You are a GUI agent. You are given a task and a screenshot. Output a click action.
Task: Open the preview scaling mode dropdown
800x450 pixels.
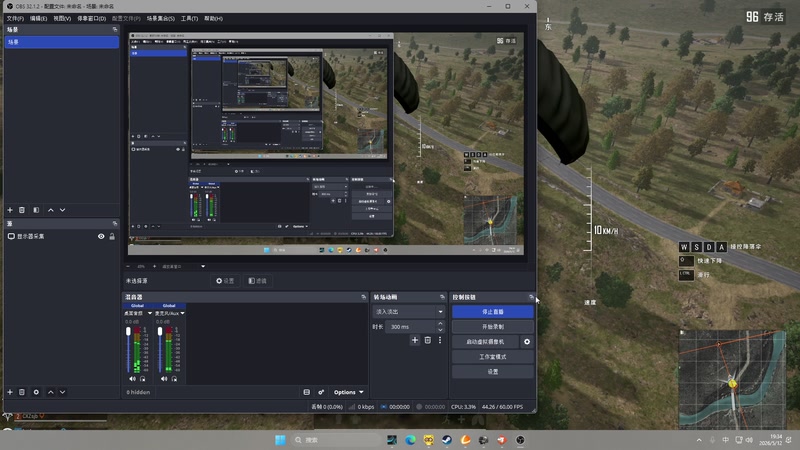coord(182,266)
